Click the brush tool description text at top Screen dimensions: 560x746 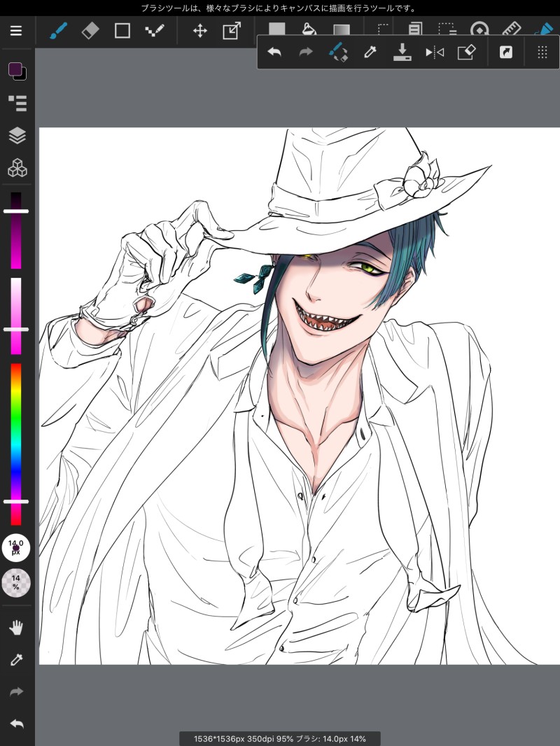click(x=279, y=8)
